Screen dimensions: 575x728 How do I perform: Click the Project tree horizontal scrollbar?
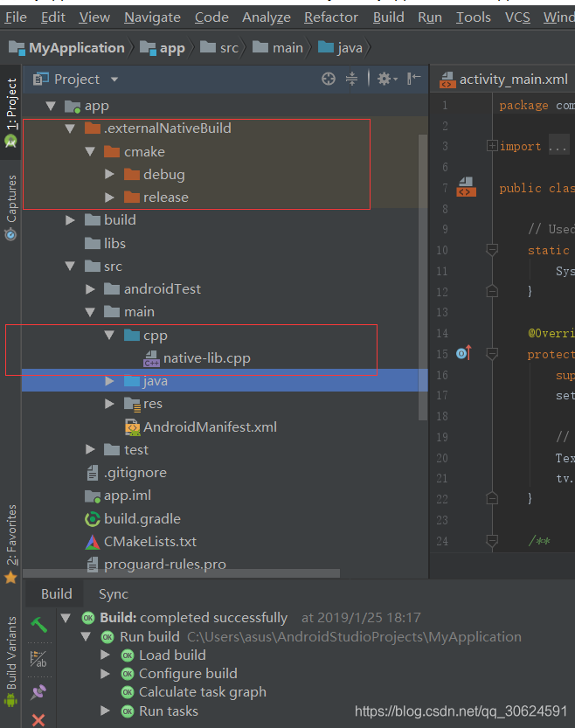point(181,573)
